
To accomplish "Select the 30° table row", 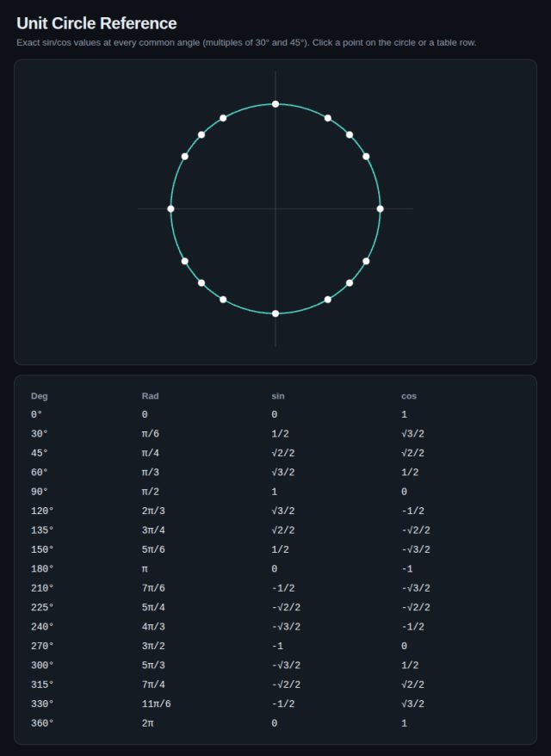I will click(x=275, y=434).
